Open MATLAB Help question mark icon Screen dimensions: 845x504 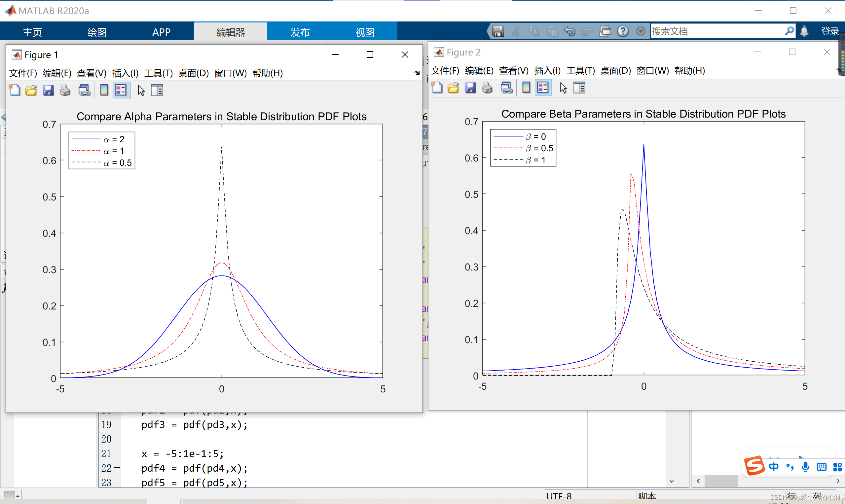tap(623, 31)
